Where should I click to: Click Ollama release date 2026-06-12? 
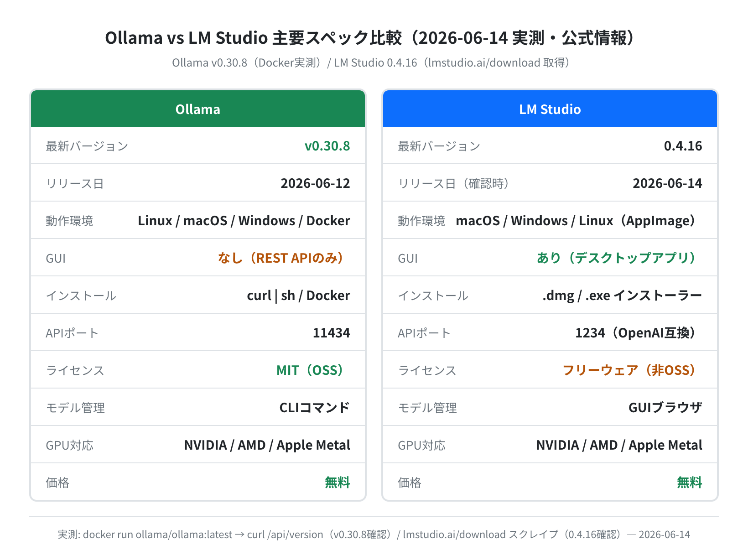click(x=315, y=183)
